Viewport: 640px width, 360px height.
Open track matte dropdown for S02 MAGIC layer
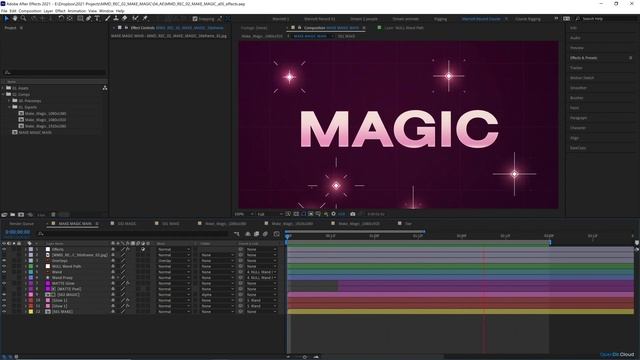pos(217,294)
